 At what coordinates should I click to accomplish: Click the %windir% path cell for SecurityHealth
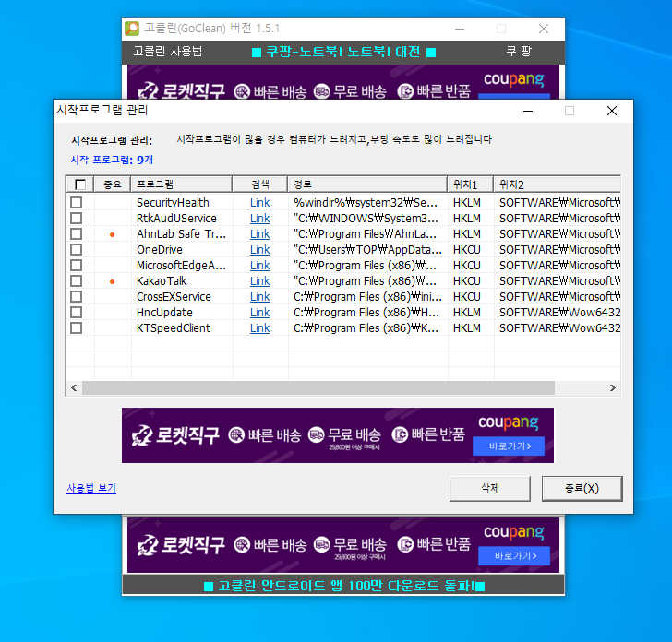(x=366, y=203)
